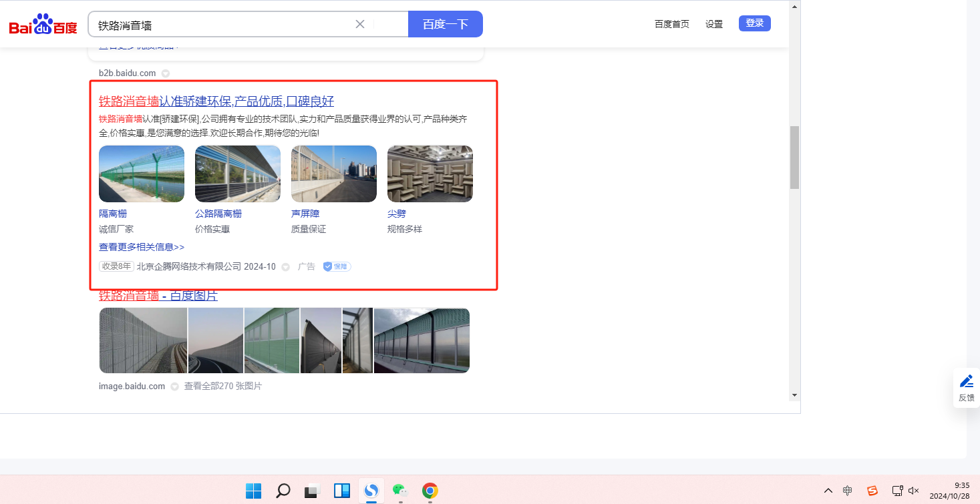The image size is (980, 504).
Task: Open dropdown beside 北京企腾网络技术有限公司 2024-10
Action: (285, 267)
